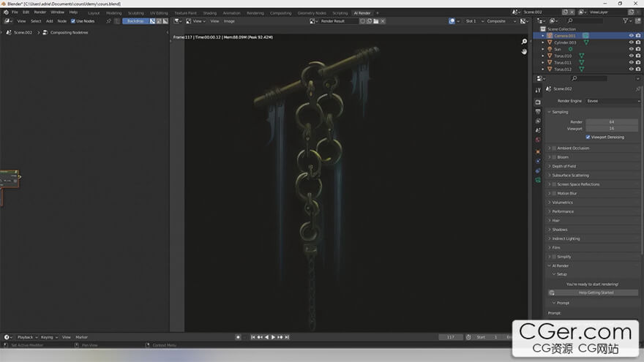Click the Blender logo icon in menu bar
This screenshot has height=362, width=644.
(6, 12)
